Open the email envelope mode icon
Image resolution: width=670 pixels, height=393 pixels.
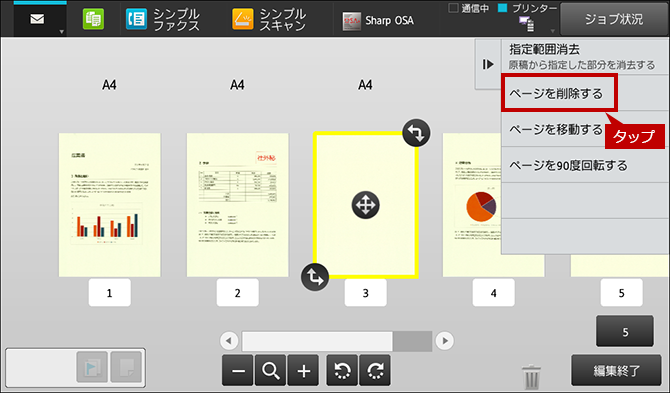pyautogui.click(x=37, y=19)
